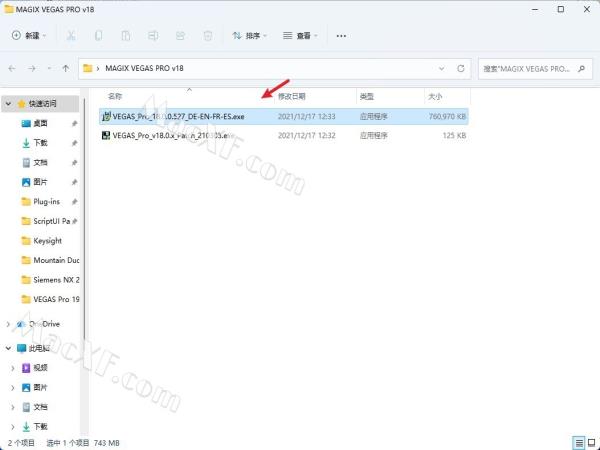The height and width of the screenshot is (450, 600).
Task: Go up one folder level
Action: pos(65,68)
